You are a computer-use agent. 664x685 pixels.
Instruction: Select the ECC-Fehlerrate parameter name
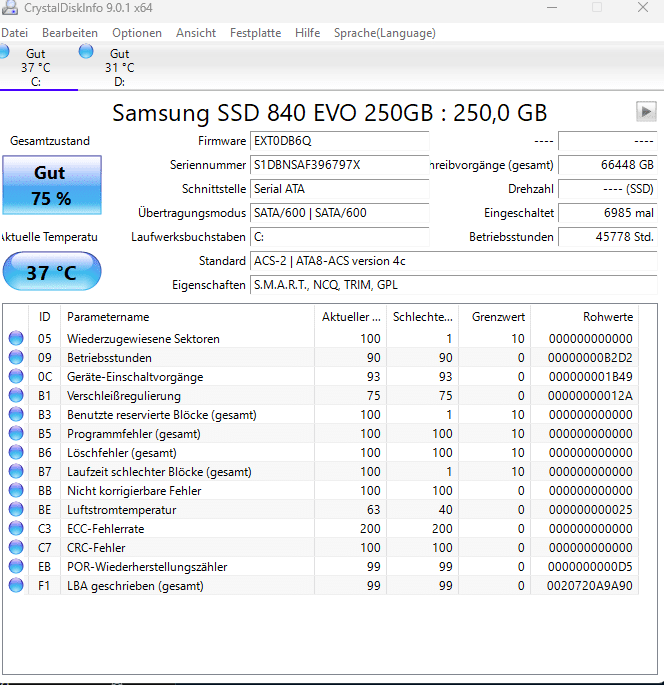[105, 529]
